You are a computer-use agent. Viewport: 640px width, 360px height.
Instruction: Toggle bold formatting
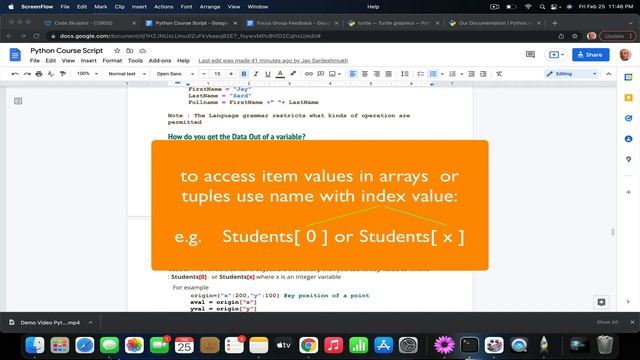[244, 74]
